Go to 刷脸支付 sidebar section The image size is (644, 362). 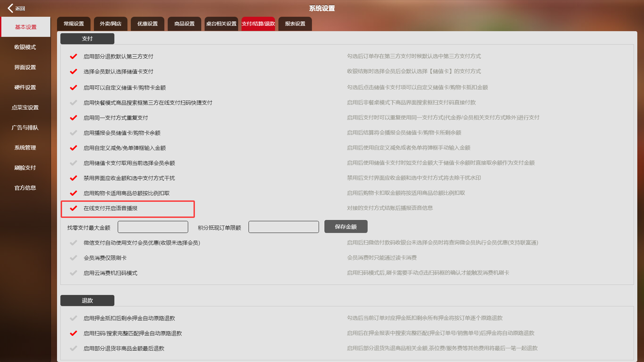coord(25,168)
